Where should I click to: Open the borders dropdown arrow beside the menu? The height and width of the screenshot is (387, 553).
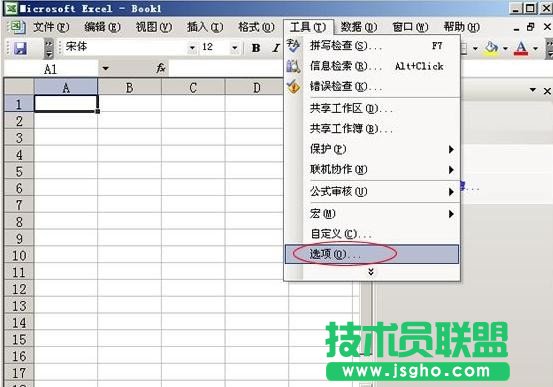pyautogui.click(x=475, y=48)
